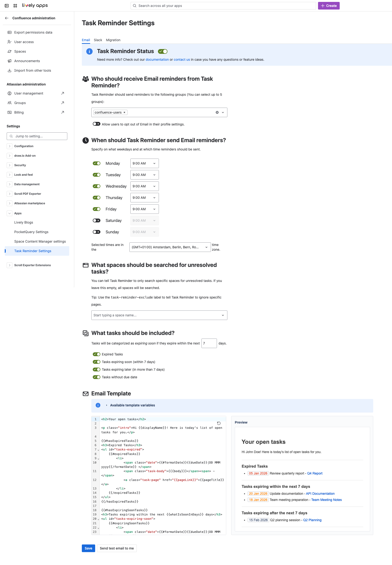Open the Spaces section in Confluence administration
Screen dimensions: 392x565
pyautogui.click(x=20, y=51)
